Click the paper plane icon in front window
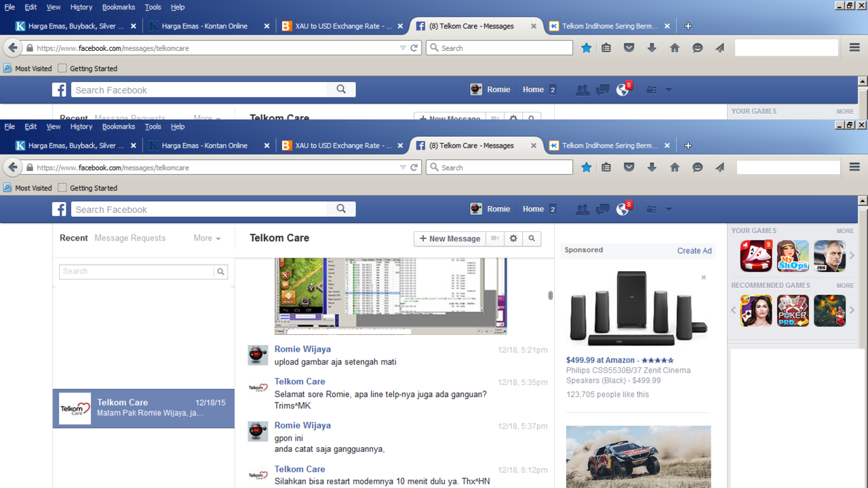 click(720, 167)
